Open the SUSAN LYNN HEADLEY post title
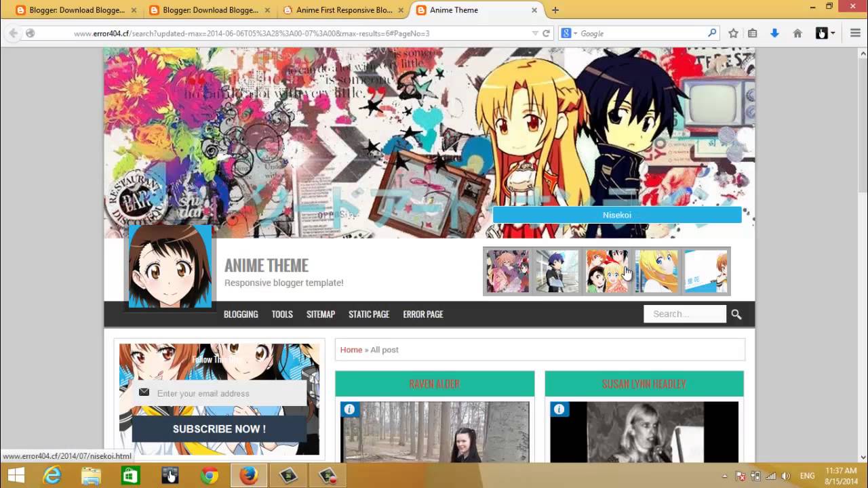Screen dimensions: 868x488 pyautogui.click(x=644, y=384)
